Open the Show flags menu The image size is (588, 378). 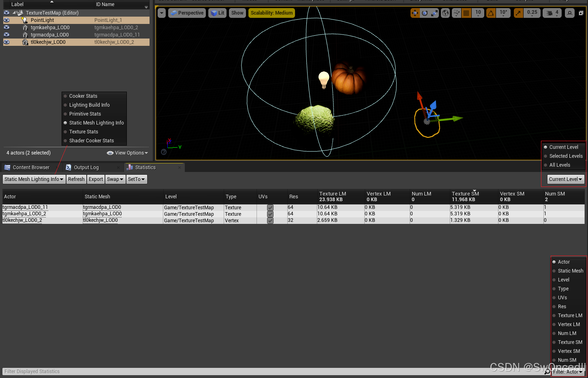click(x=237, y=13)
